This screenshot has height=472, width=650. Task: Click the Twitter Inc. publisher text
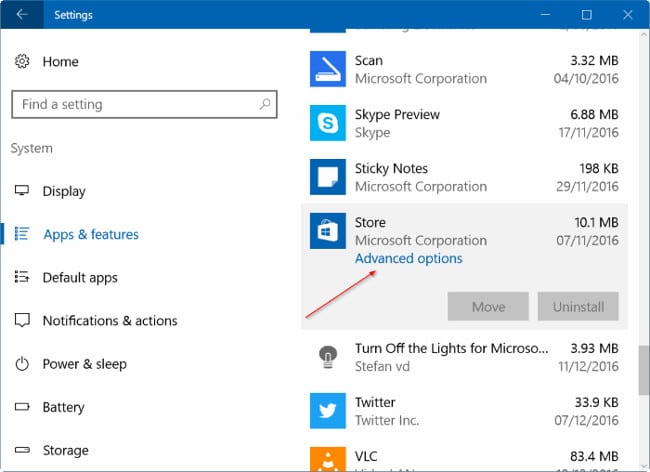(x=387, y=421)
